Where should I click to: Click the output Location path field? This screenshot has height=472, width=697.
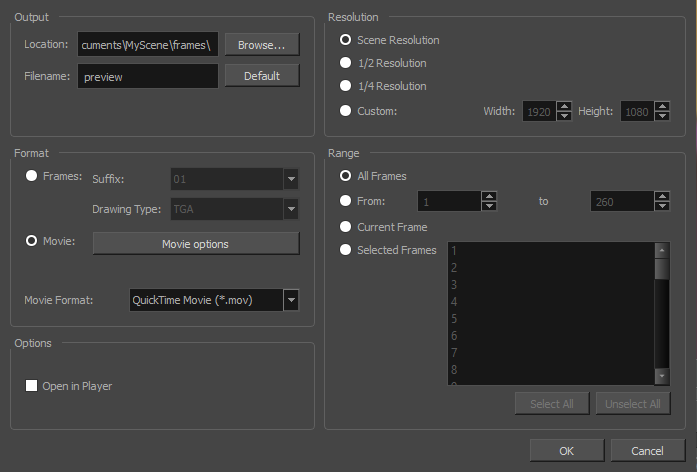pyautogui.click(x=147, y=44)
